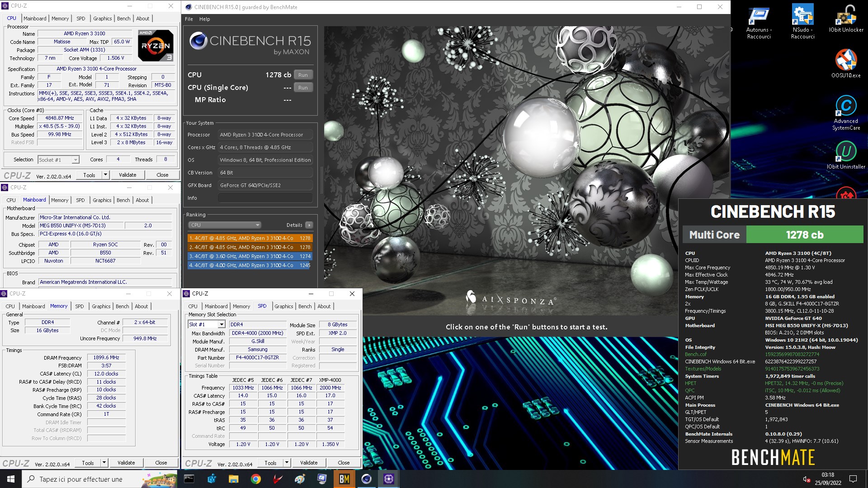Expand the Ranking CPU dropdown in Cinebench
Screen dimensions: 868x488
(224, 225)
